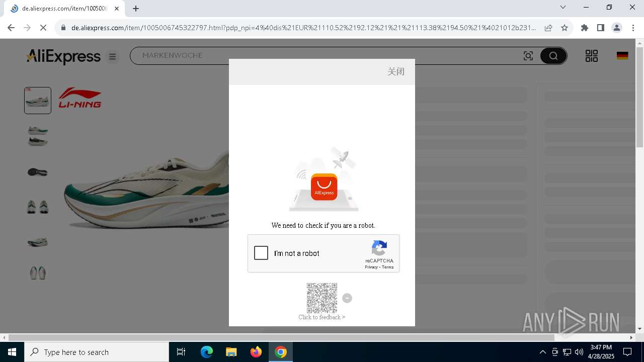
Task: Open the AliExpress categories hamburger menu
Action: 113,57
